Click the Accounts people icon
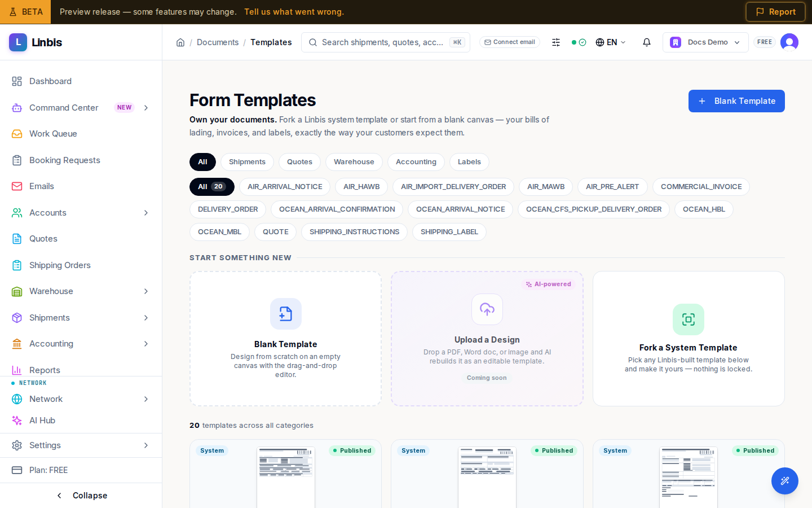 tap(17, 213)
